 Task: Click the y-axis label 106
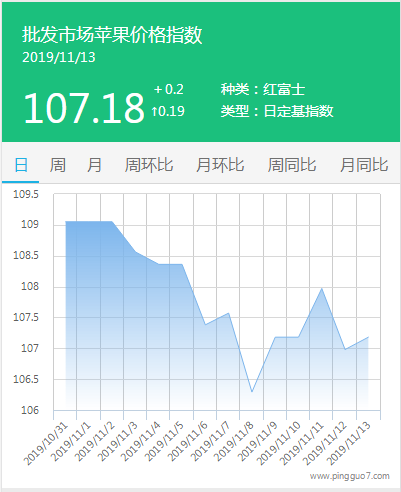[30, 410]
